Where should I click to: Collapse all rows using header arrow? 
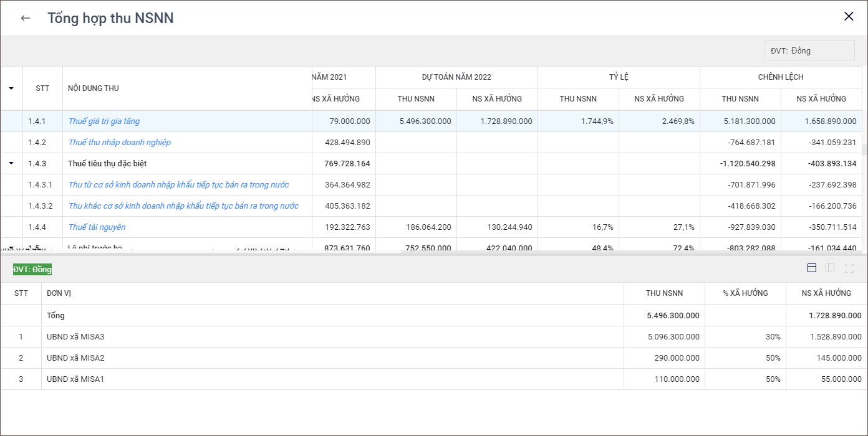[11, 88]
